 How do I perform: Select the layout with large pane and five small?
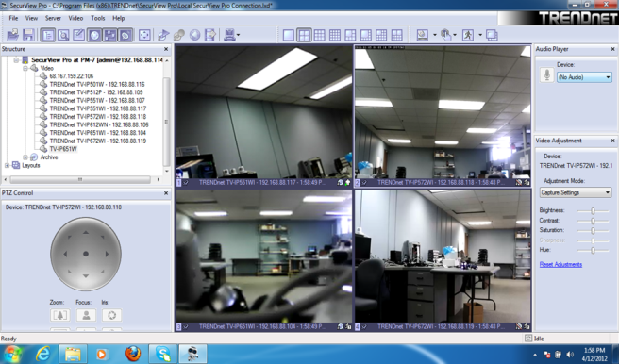click(350, 35)
